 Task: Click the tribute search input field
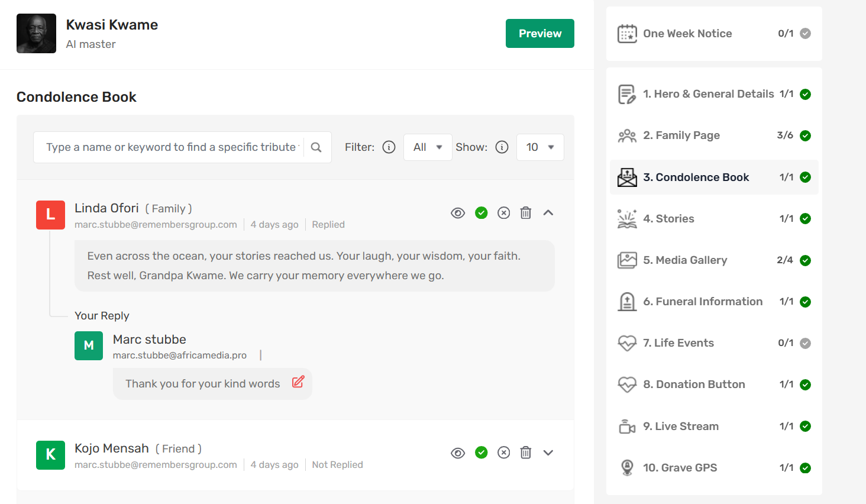(x=172, y=147)
